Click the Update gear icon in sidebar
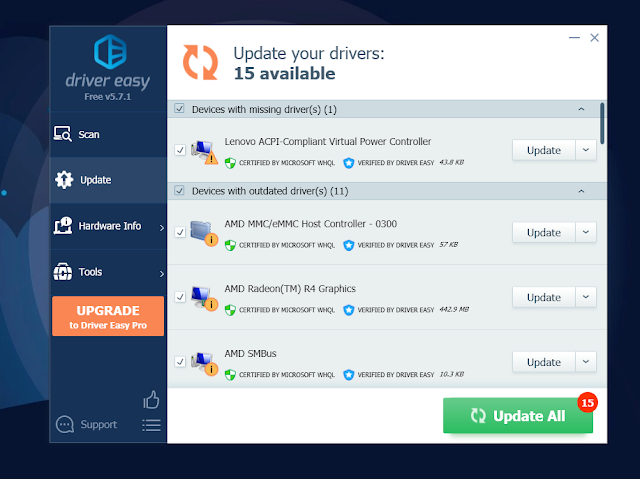 tap(64, 180)
